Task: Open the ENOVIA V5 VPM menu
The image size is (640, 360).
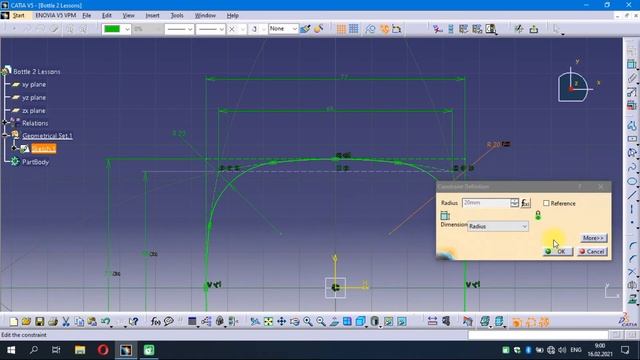Action: pyautogui.click(x=56, y=16)
